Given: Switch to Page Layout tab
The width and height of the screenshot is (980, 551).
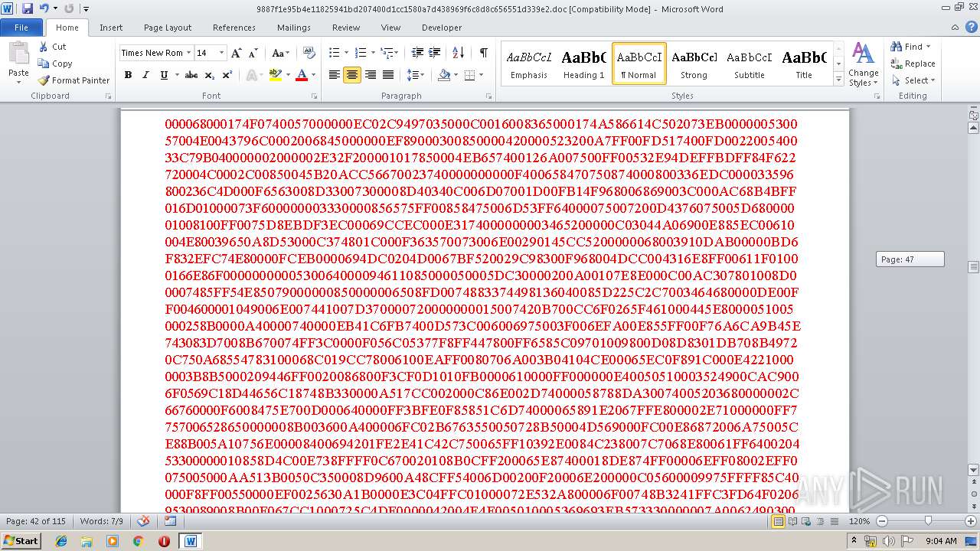Looking at the screenshot, I should coord(168,28).
